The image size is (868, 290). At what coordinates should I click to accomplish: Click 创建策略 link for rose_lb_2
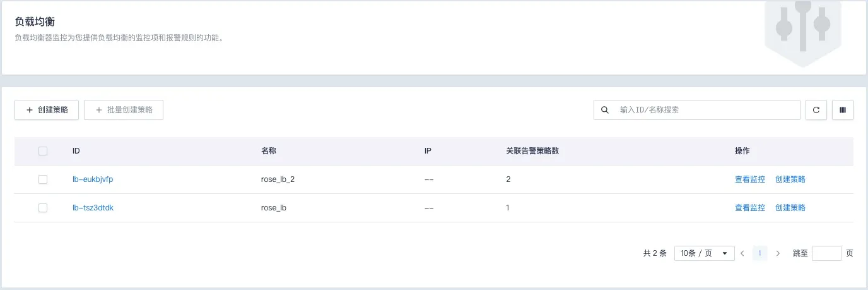[790, 179]
